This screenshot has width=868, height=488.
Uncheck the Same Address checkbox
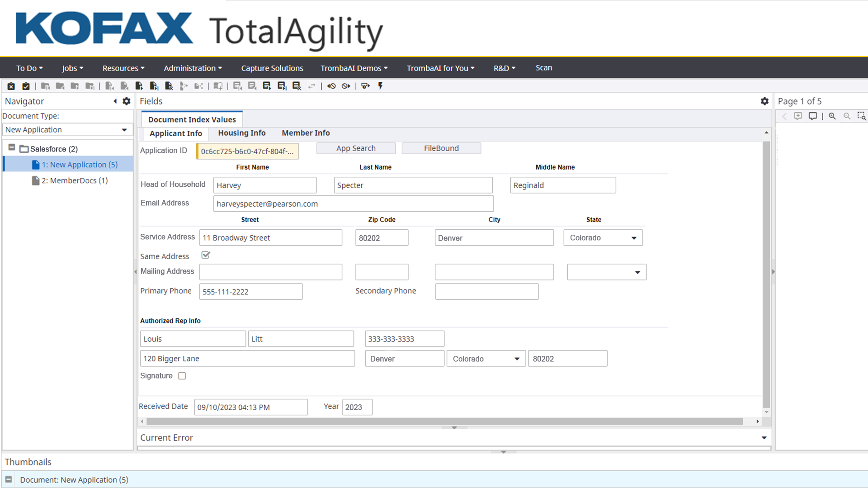pos(206,256)
